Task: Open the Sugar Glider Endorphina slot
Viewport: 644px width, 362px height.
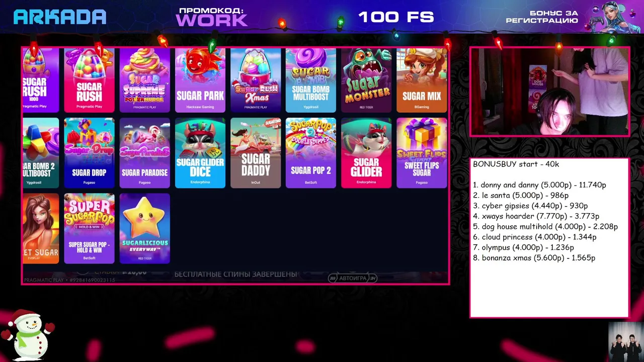Action: point(366,153)
